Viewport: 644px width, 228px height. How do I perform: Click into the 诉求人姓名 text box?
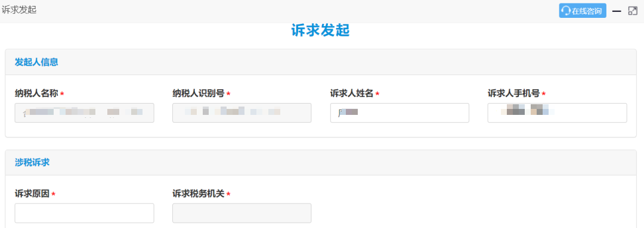click(399, 113)
